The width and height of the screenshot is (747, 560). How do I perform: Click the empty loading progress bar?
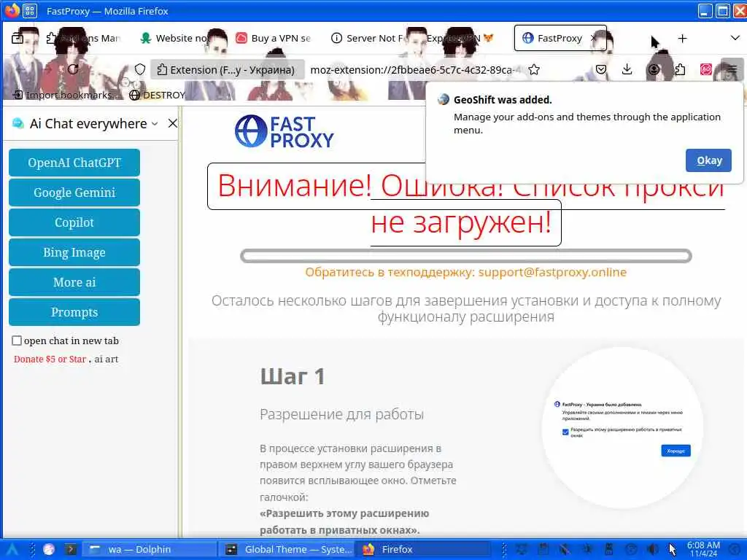466,256
